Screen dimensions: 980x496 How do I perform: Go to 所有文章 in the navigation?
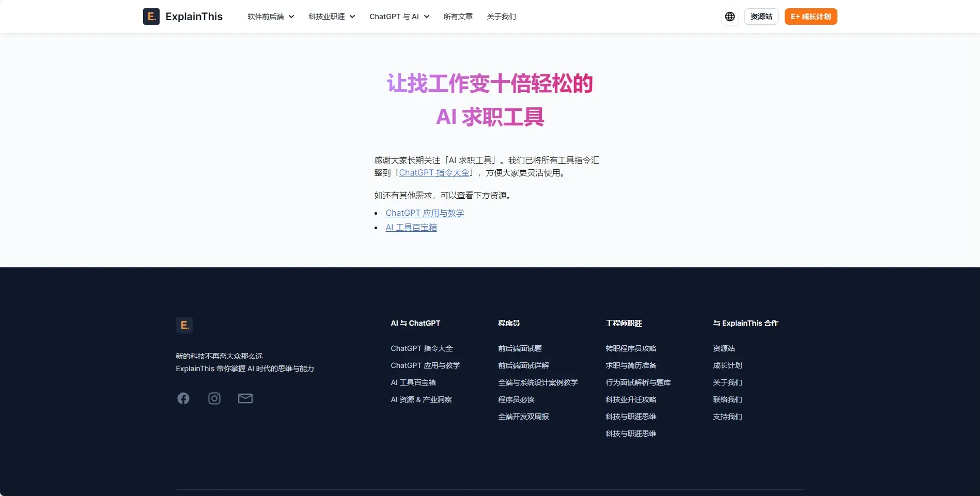tap(458, 17)
